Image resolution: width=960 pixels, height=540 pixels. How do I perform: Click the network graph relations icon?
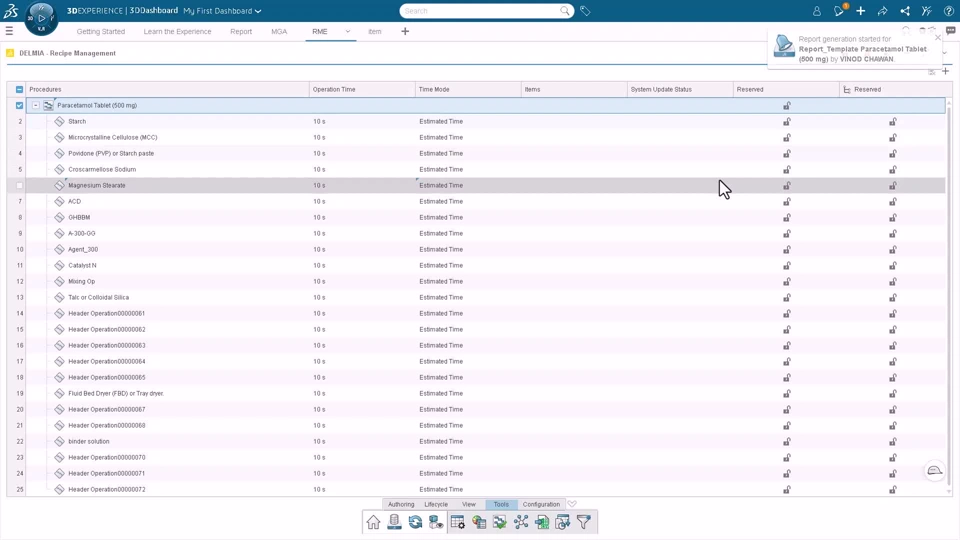tap(521, 522)
